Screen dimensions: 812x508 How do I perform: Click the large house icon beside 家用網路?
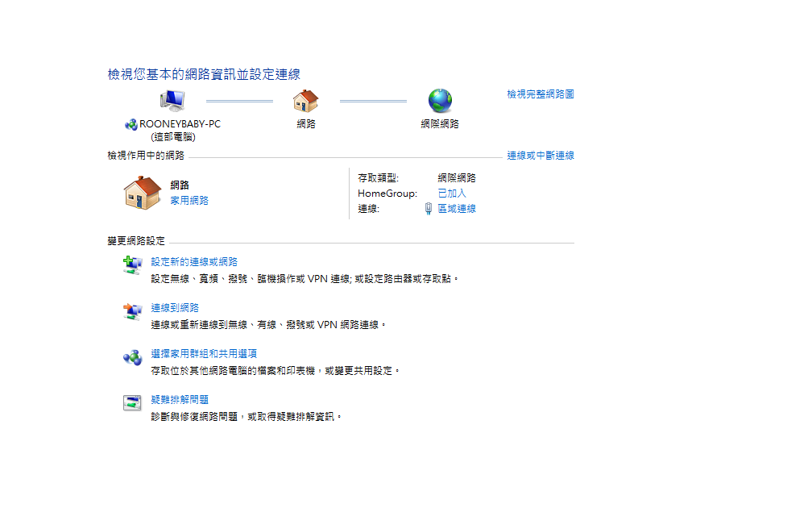pos(143,193)
